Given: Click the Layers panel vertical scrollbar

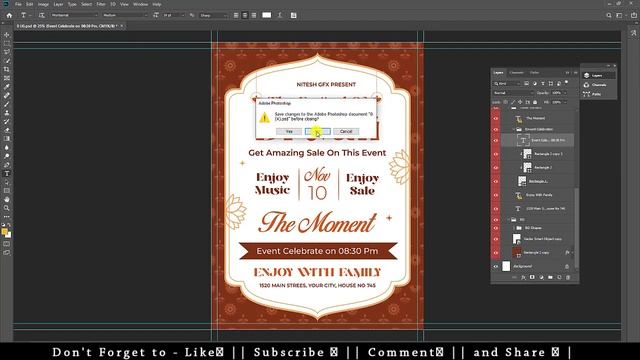Looking at the screenshot, I should coord(576,227).
